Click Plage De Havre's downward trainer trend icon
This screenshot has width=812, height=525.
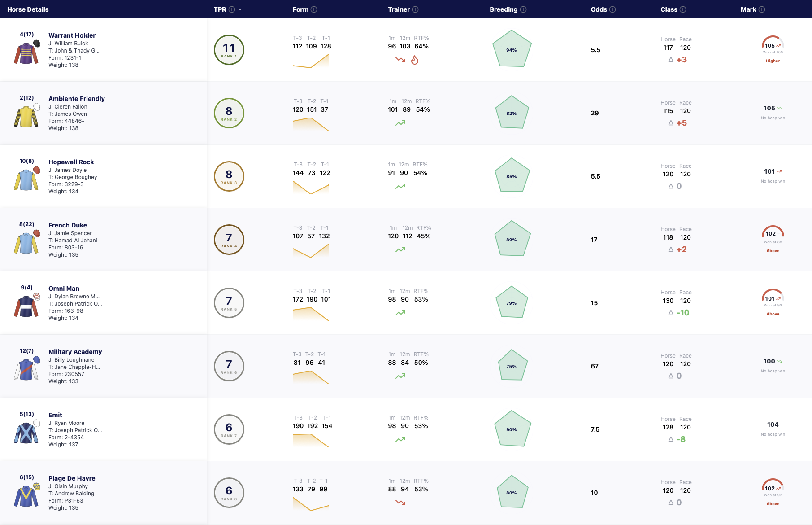pos(400,503)
